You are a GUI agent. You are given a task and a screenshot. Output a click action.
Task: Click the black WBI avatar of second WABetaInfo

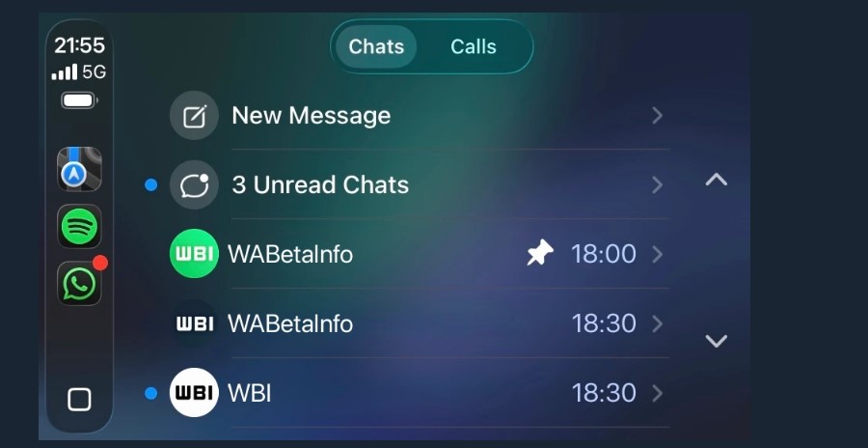(x=194, y=323)
